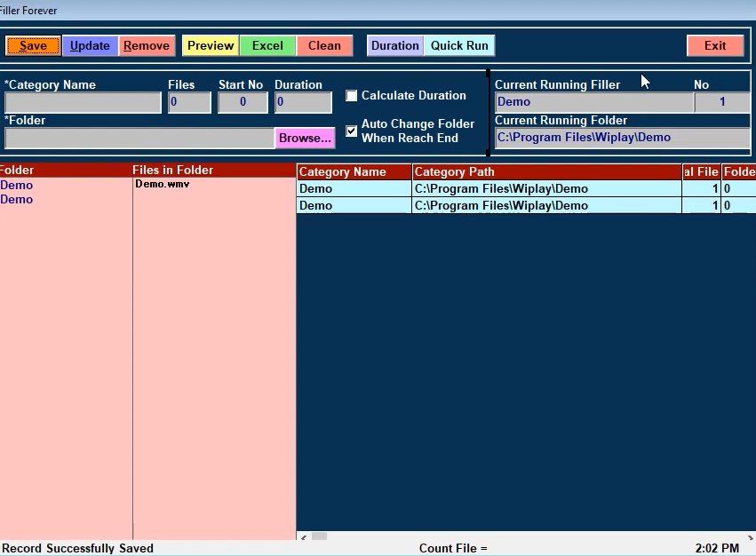Toggle Auto Change Folder When Reach End
Viewport: 756px width, 556px height.
coord(352,131)
